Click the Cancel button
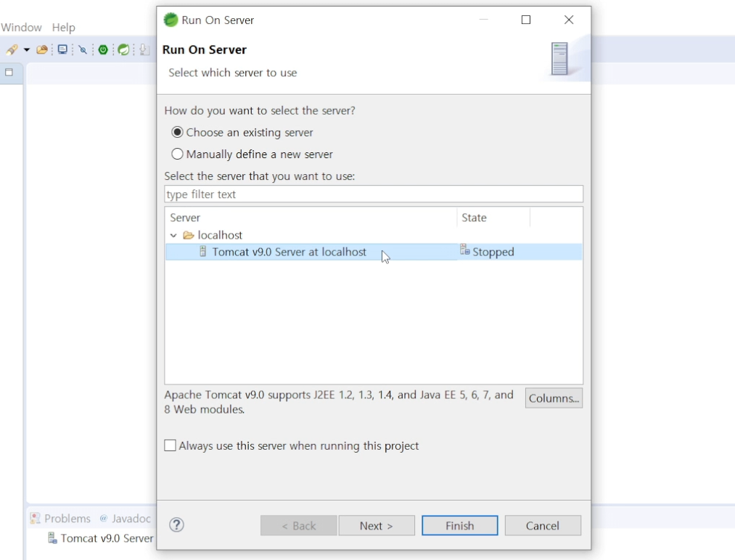735x560 pixels. (543, 525)
